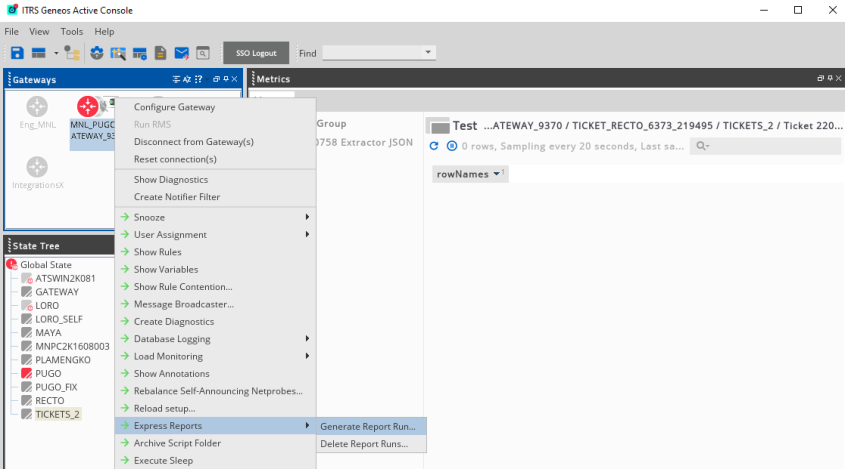
Task: Click the Save workspace toolbar icon
Action: click(x=17, y=53)
